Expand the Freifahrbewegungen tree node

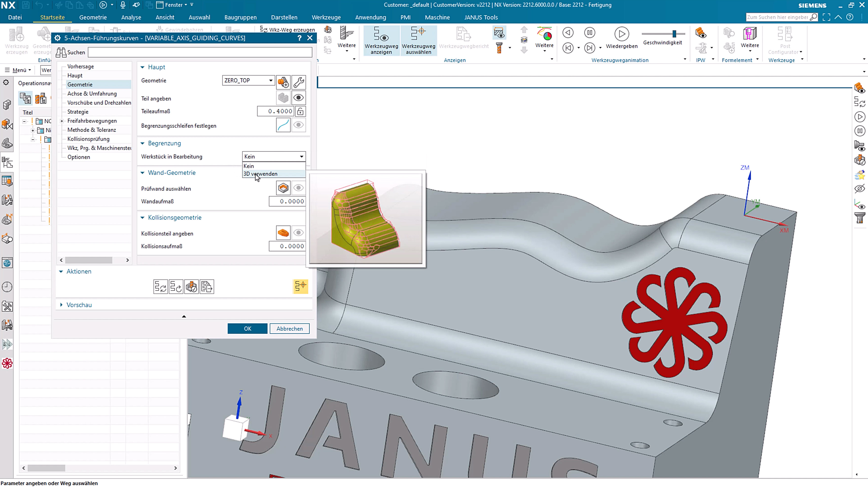coord(62,121)
